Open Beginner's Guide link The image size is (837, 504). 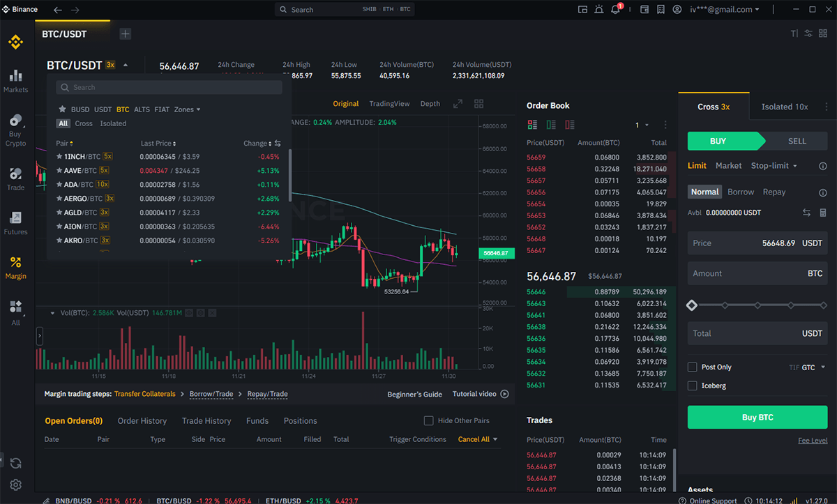pyautogui.click(x=414, y=395)
